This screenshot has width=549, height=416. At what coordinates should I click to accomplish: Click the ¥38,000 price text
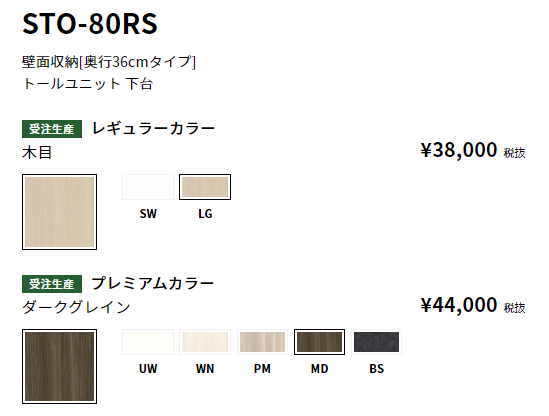(x=459, y=150)
